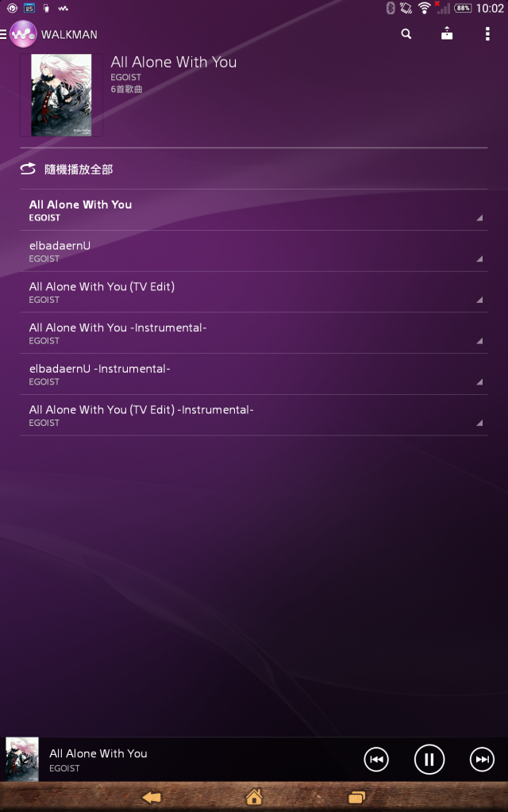
Task: Expand options for first All Alone With You track
Action: click(x=479, y=218)
